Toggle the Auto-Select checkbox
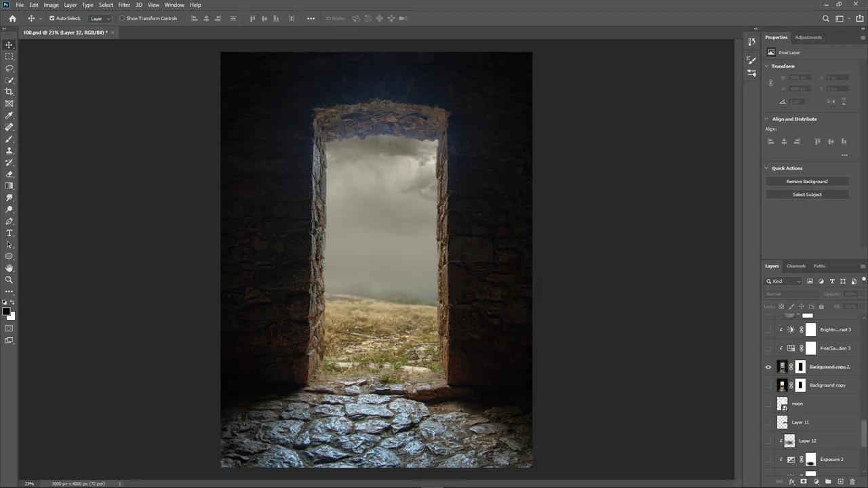868x488 pixels. [x=52, y=18]
